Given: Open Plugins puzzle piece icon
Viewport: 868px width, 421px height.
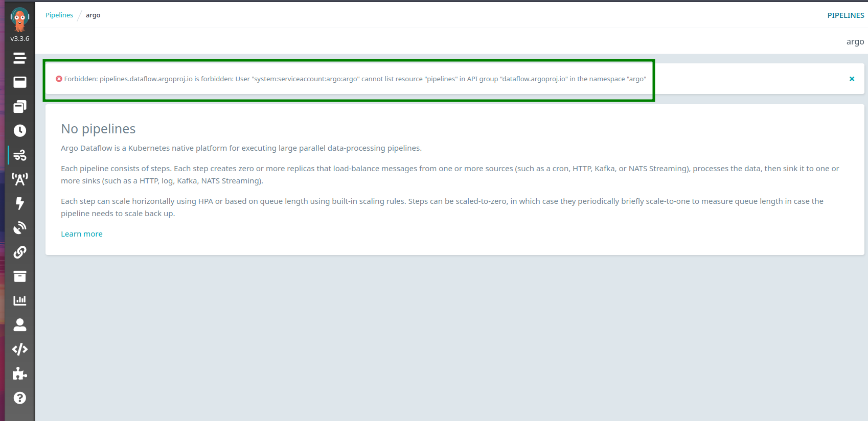Looking at the screenshot, I should [20, 373].
